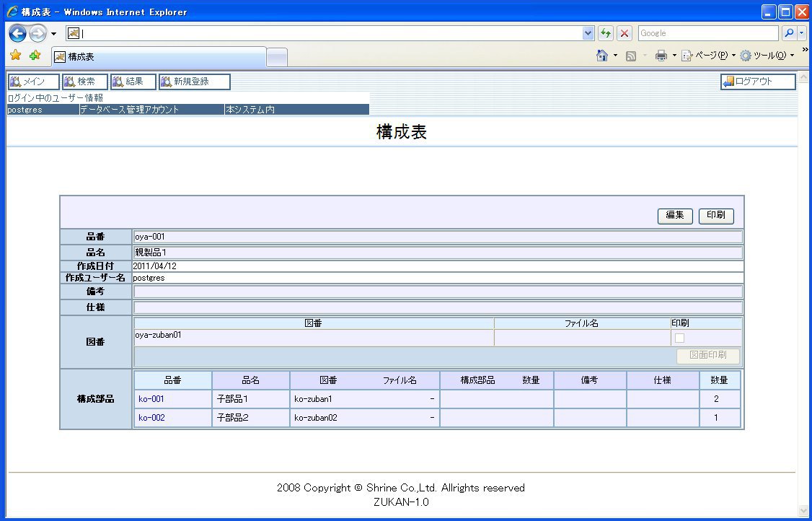The height and width of the screenshot is (521, 812).
Task: Click the empty 備考 field
Action: [438, 292]
